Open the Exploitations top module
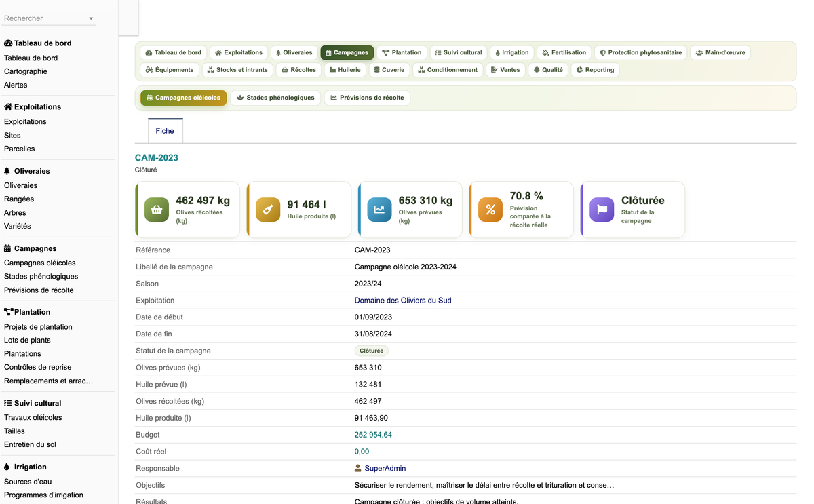This screenshot has width=814, height=504. click(x=238, y=52)
